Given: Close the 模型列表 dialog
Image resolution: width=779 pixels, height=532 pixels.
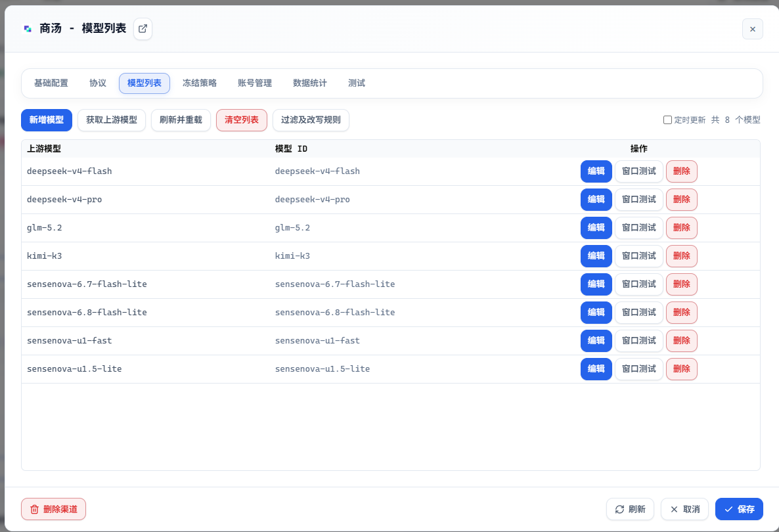Looking at the screenshot, I should click(x=752, y=29).
